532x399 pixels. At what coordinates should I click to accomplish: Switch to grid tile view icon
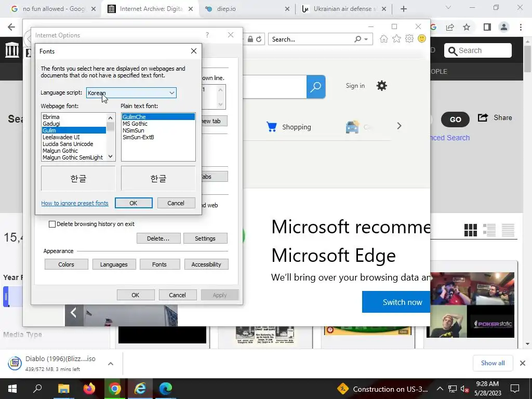[x=471, y=230]
